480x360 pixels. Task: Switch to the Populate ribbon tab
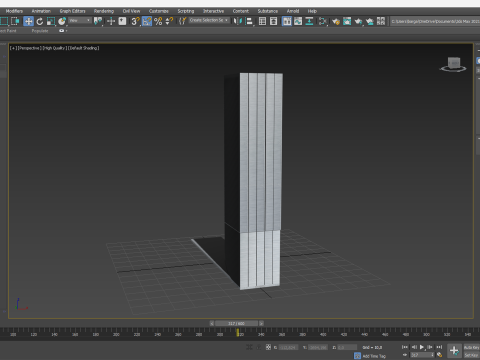(40, 31)
